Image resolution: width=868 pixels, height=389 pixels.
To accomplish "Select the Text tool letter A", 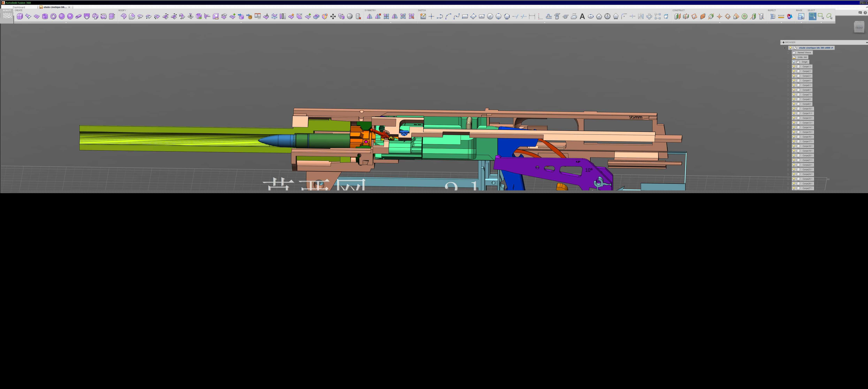I will [582, 16].
